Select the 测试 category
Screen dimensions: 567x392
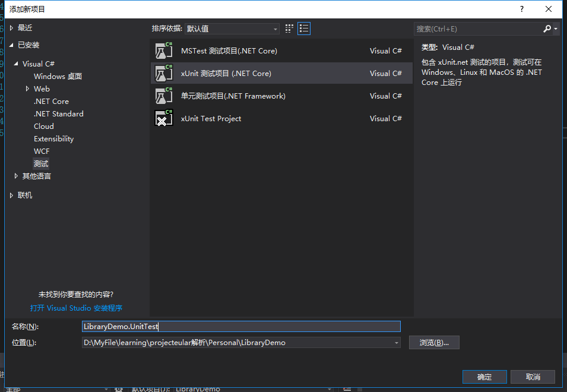pos(41,164)
